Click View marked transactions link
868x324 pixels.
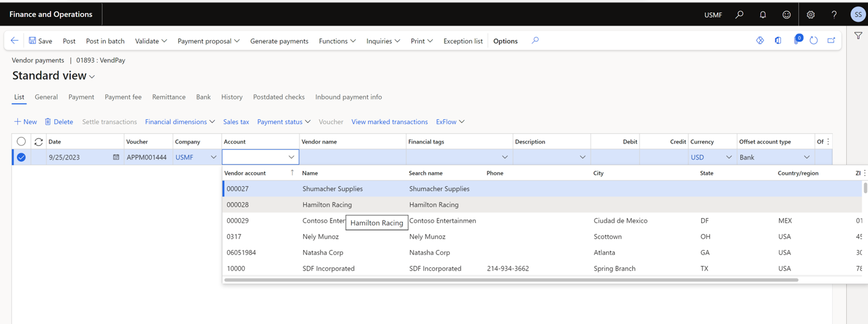coord(389,122)
